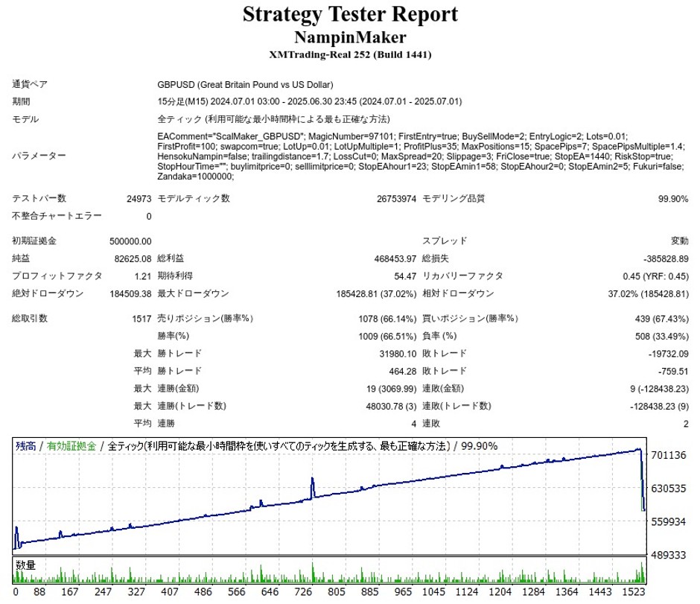Click the モデルティック数 label
700x604 pixels.
tap(194, 198)
